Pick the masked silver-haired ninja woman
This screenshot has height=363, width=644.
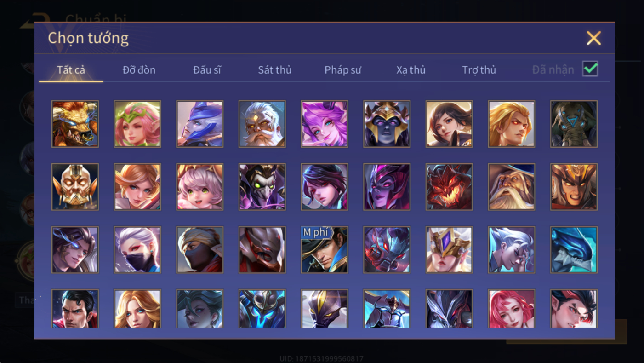tap(137, 250)
